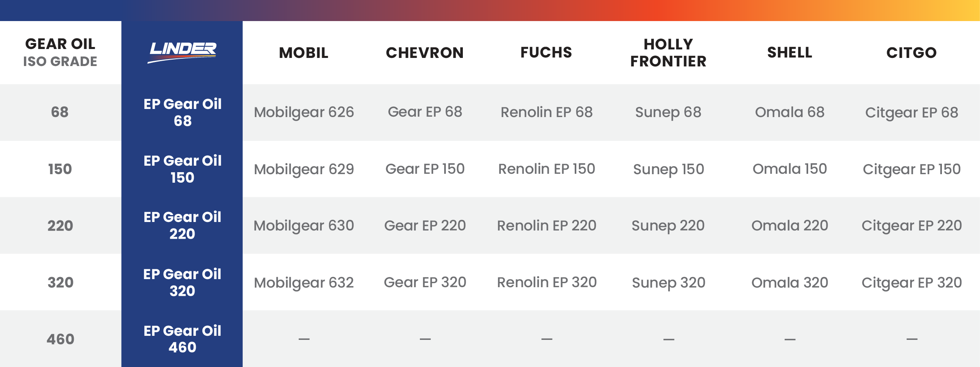Click the Omala 68 cell
980x367 pixels.
coord(790,112)
